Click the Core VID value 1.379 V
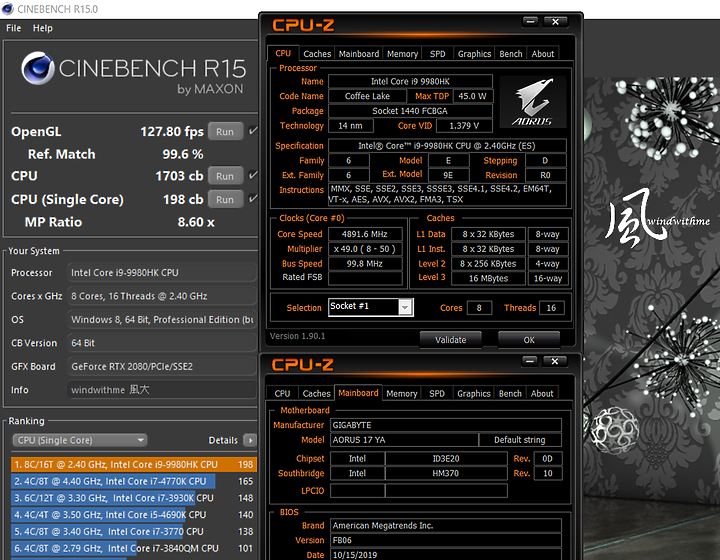The height and width of the screenshot is (560, 720). (x=464, y=125)
